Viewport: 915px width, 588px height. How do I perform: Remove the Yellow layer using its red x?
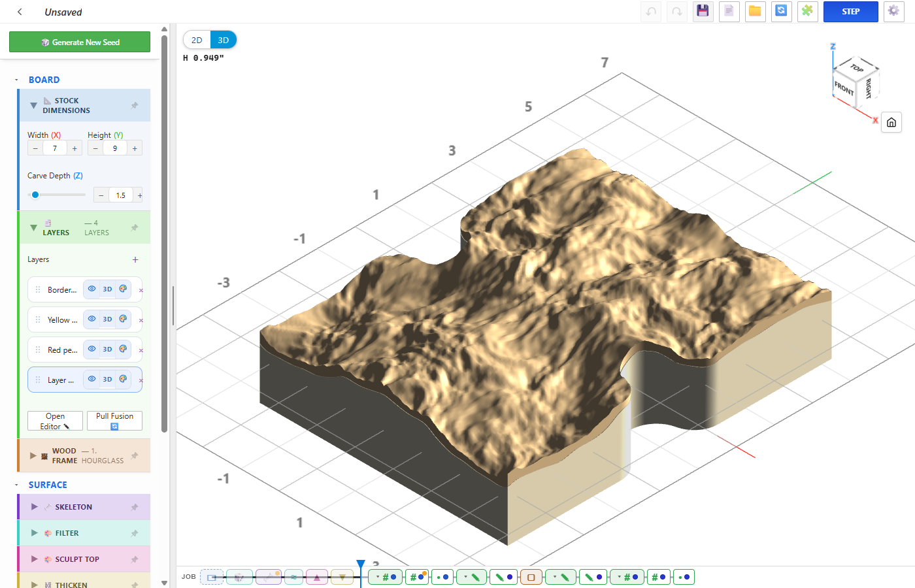141,320
